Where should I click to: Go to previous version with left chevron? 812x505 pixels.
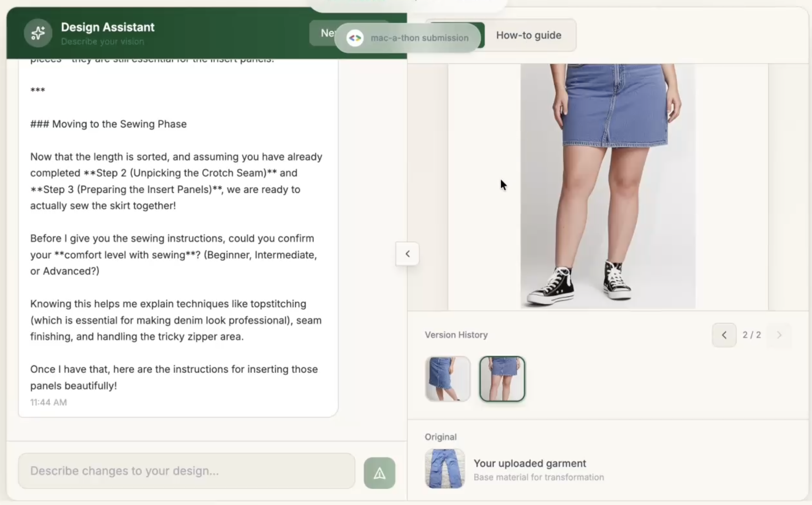pyautogui.click(x=724, y=335)
